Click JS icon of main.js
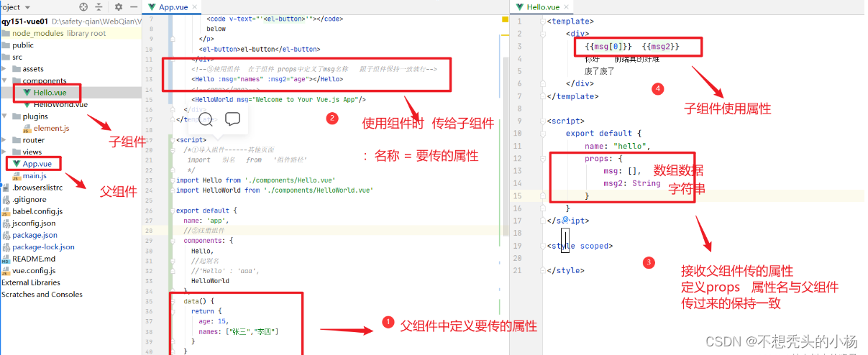 pos(17,175)
